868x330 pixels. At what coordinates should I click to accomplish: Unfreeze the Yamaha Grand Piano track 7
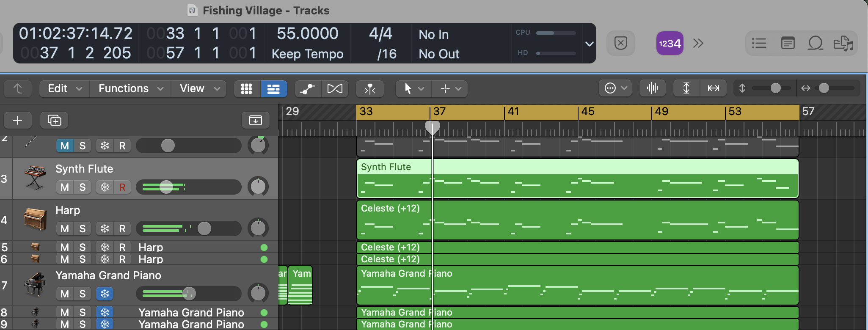105,294
